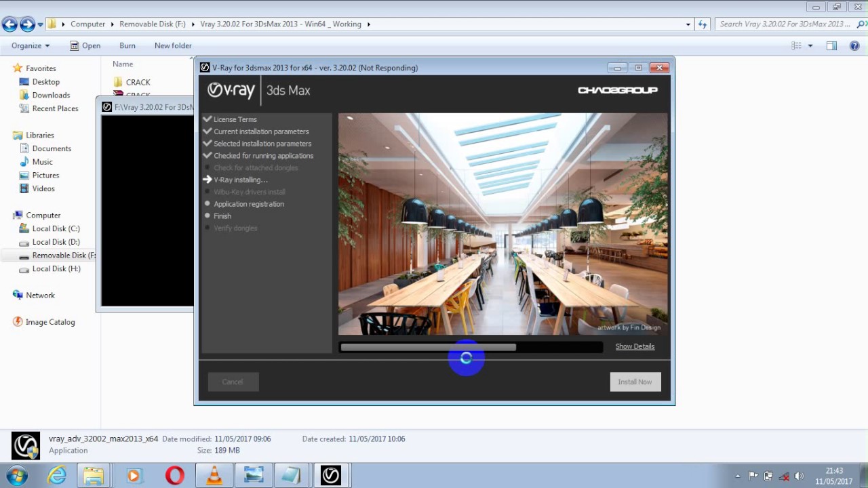868x488 pixels.
Task: Sort by the Name column header
Action: (x=123, y=64)
